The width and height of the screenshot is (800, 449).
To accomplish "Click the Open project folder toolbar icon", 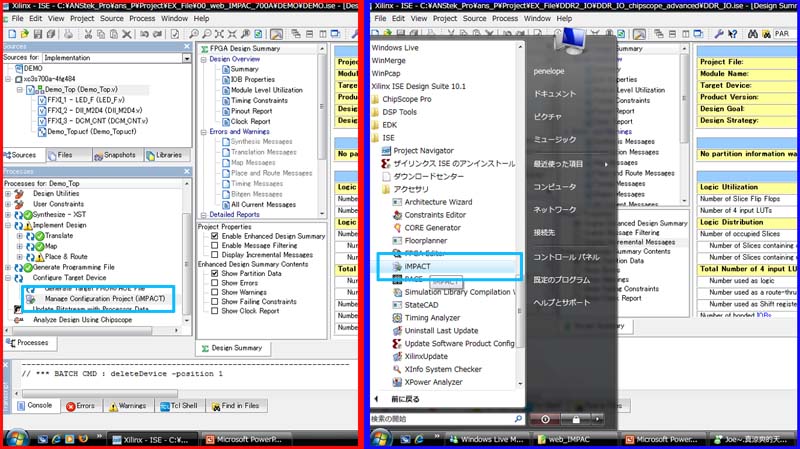I will click(x=24, y=34).
